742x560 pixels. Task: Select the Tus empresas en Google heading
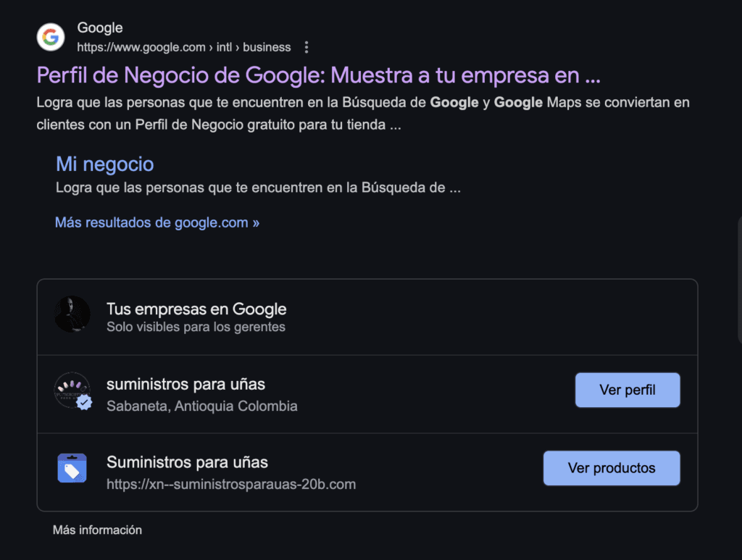point(196,309)
